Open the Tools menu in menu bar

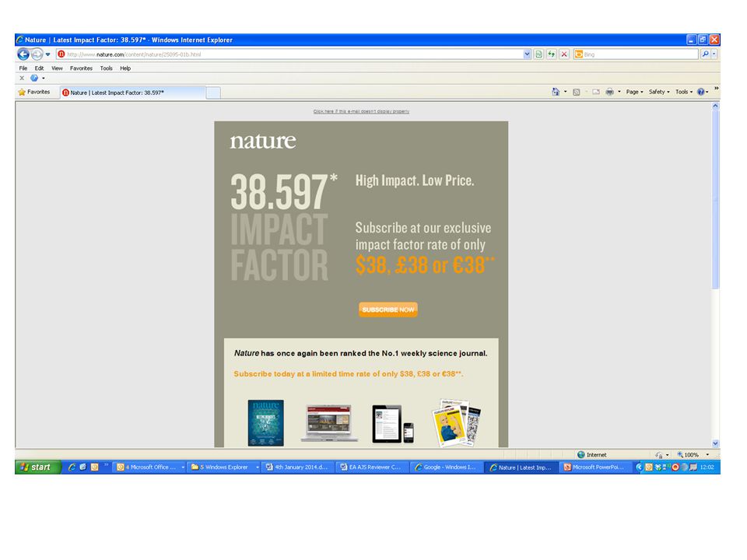107,68
